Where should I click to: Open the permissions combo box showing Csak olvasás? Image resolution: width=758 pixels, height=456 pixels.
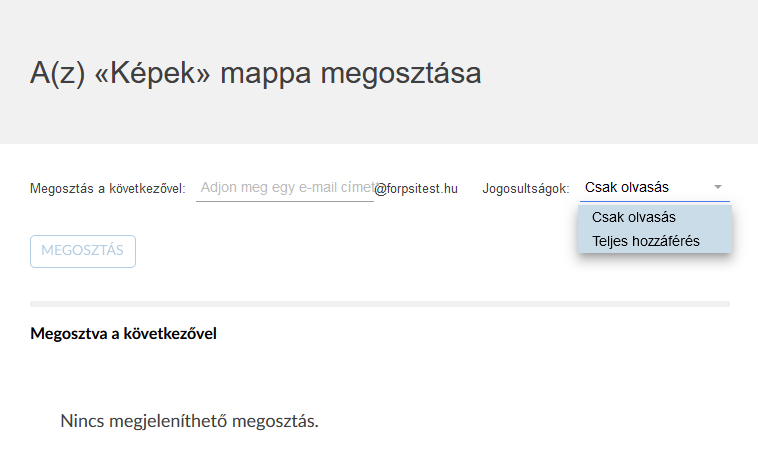pos(655,188)
